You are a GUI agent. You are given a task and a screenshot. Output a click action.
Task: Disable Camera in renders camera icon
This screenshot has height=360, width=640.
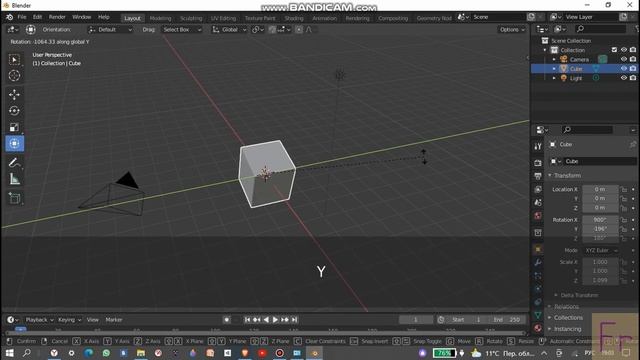point(633,59)
